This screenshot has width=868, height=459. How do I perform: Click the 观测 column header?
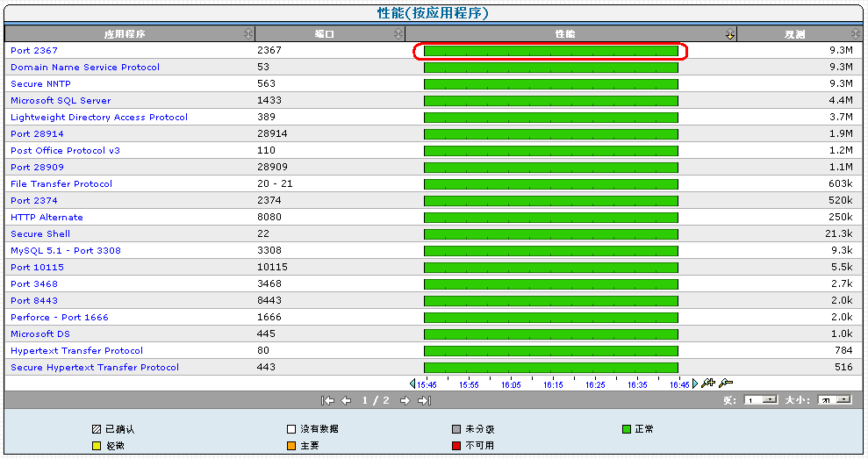click(x=800, y=33)
